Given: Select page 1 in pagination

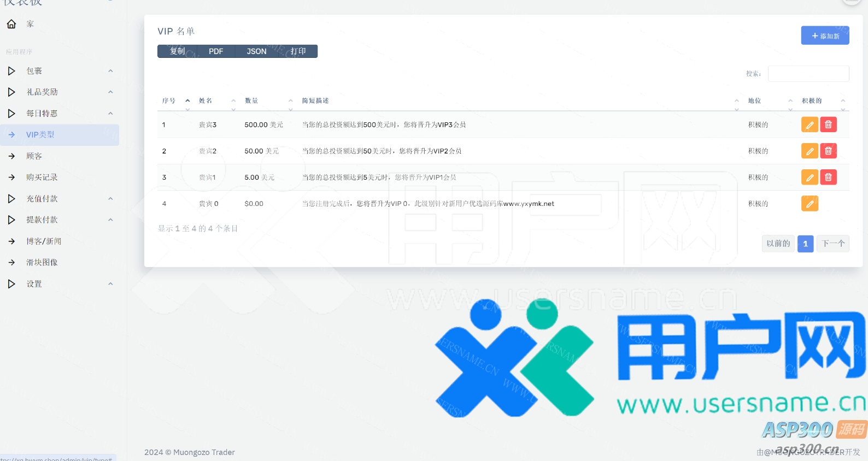Looking at the screenshot, I should tap(805, 244).
